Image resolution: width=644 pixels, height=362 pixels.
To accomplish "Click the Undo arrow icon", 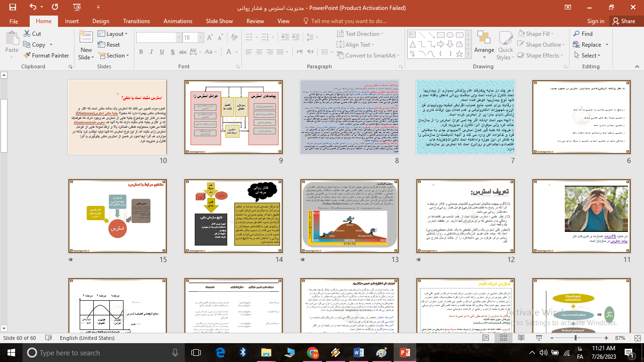I will pos(33,8).
